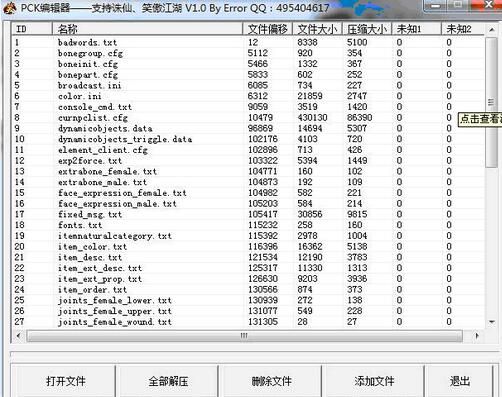Select the item_ext_prop.txt entry
Screen dimensions: 502x397
pyautogui.click(x=248, y=279)
